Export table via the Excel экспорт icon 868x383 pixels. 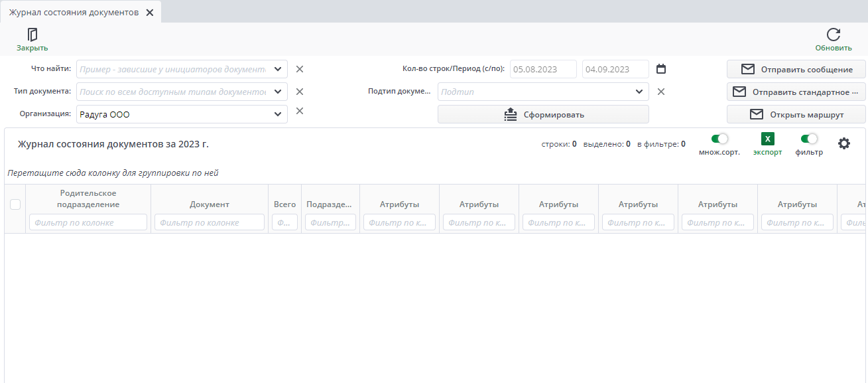pos(767,139)
